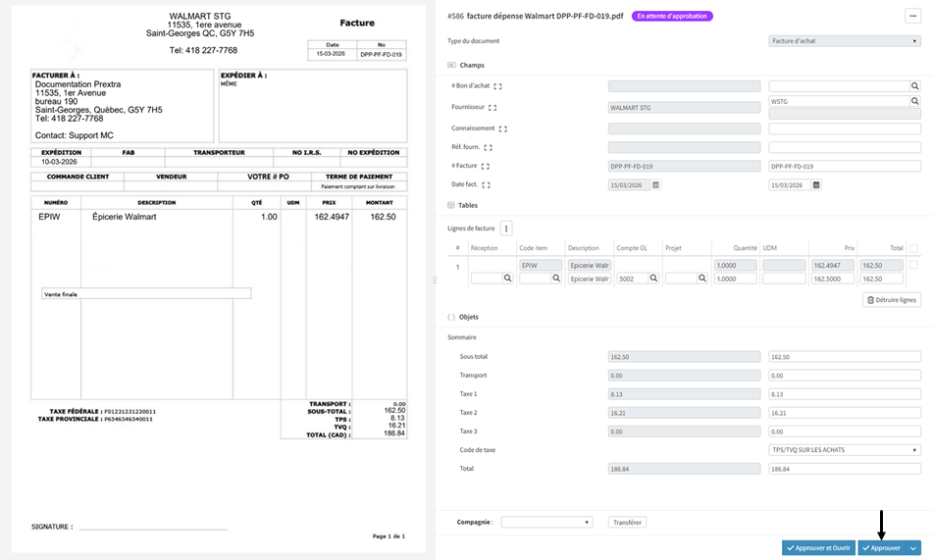The height and width of the screenshot is (560, 933).
Task: Search Compte GL using the magnifier icon
Action: click(652, 279)
